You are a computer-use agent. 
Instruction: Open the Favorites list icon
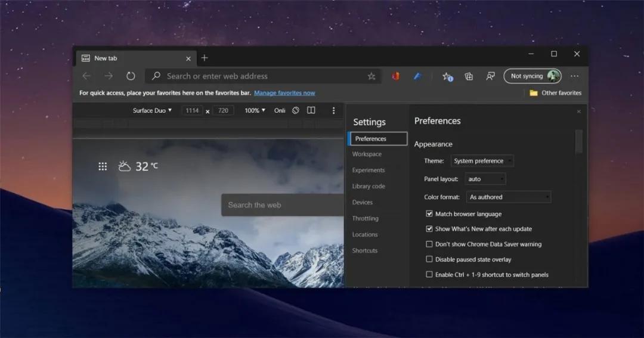447,76
